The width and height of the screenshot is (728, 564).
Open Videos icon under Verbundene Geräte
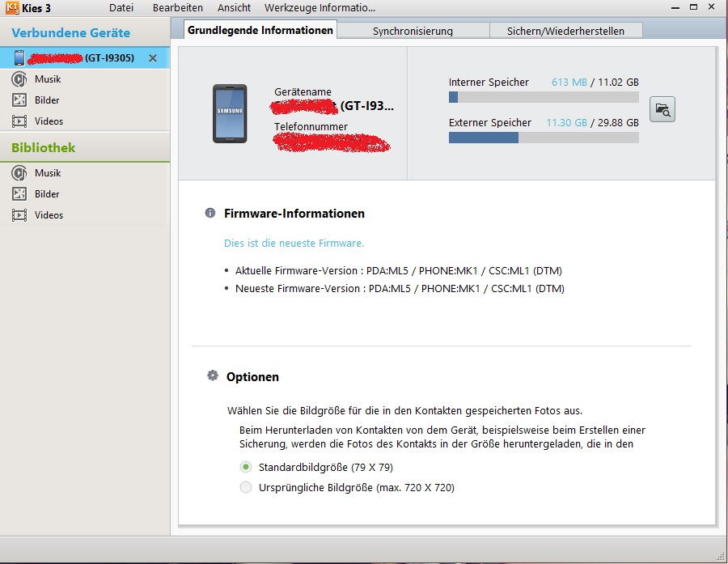pos(19,121)
